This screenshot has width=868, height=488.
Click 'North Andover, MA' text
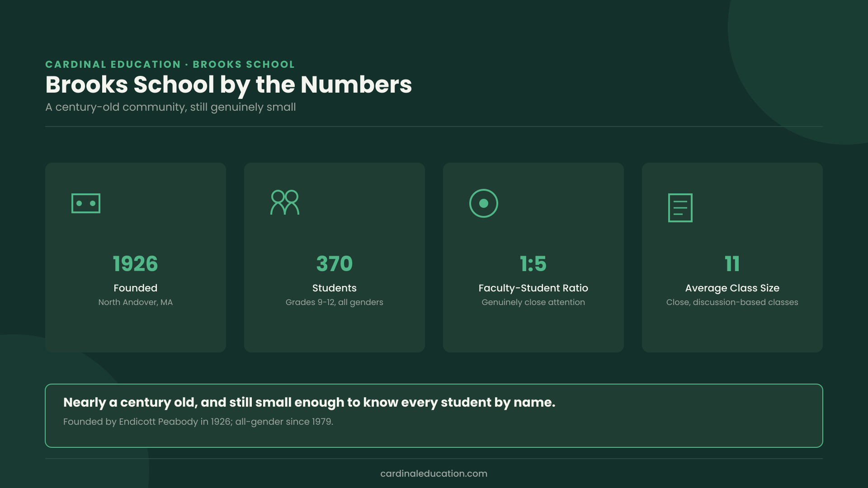tap(136, 302)
